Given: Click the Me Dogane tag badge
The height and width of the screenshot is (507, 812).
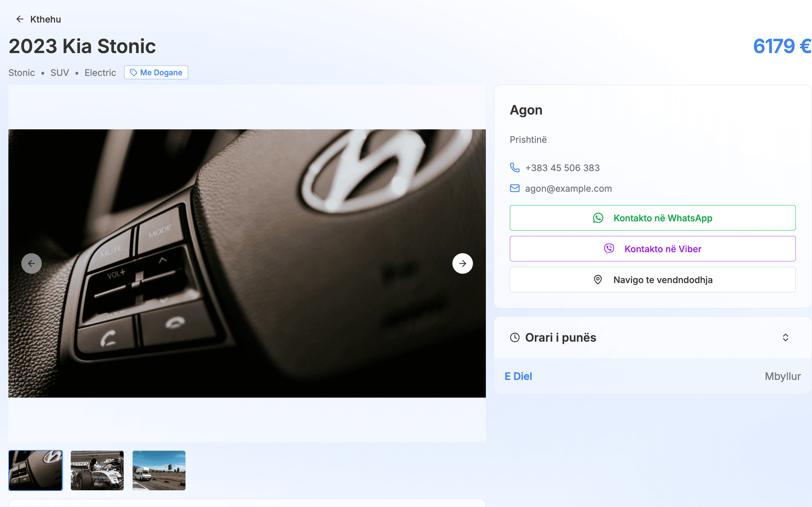Looking at the screenshot, I should 156,72.
